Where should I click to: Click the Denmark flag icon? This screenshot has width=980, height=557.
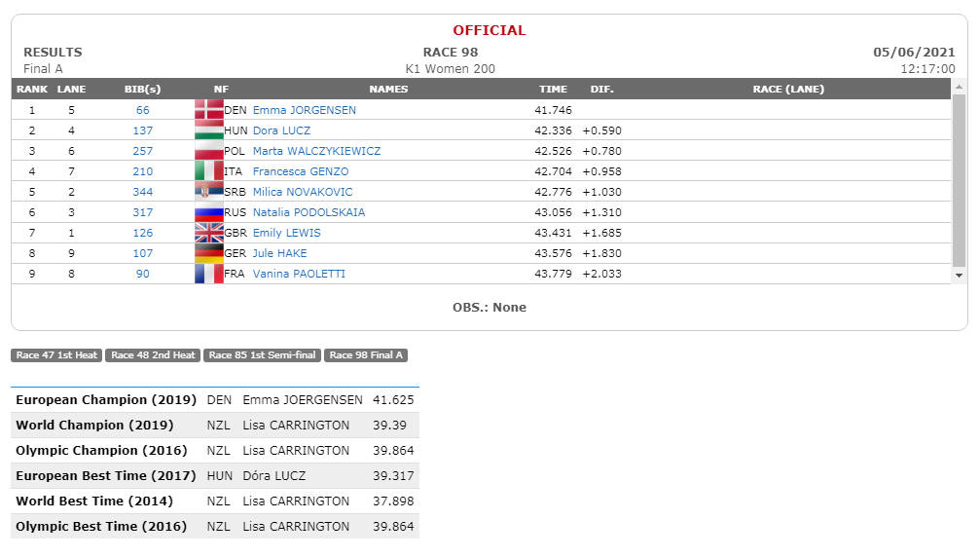(209, 109)
